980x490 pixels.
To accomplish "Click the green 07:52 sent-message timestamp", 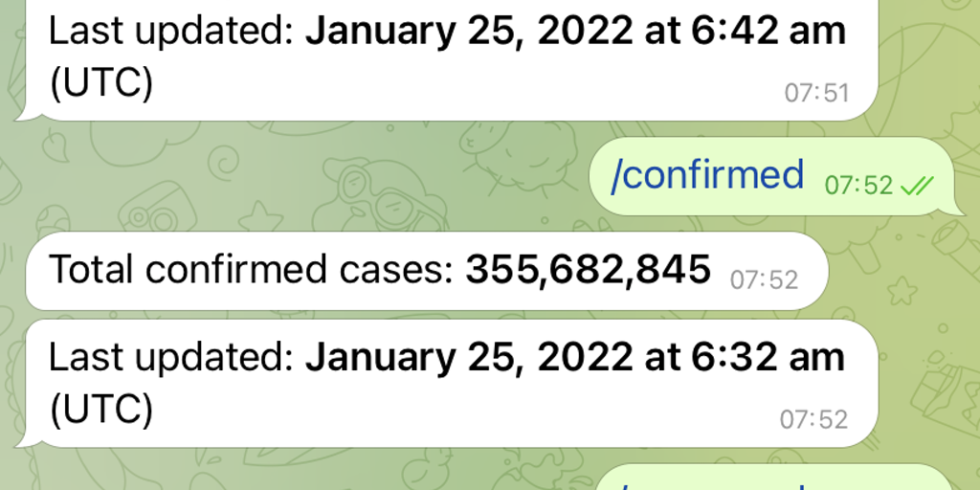I will click(857, 186).
